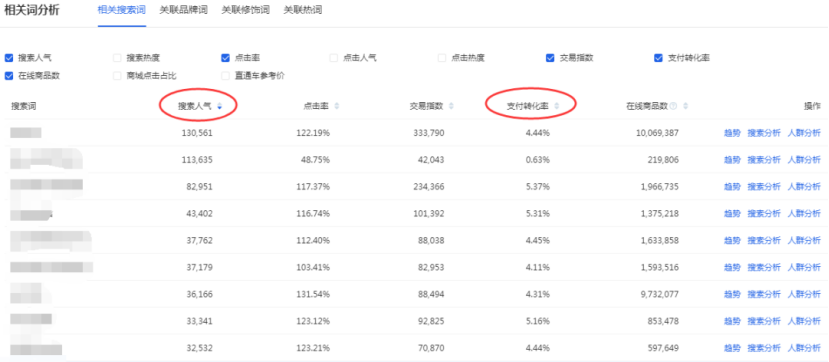Uncheck the 搜索人气 checkbox
The height and width of the screenshot is (362, 829).
(9, 58)
